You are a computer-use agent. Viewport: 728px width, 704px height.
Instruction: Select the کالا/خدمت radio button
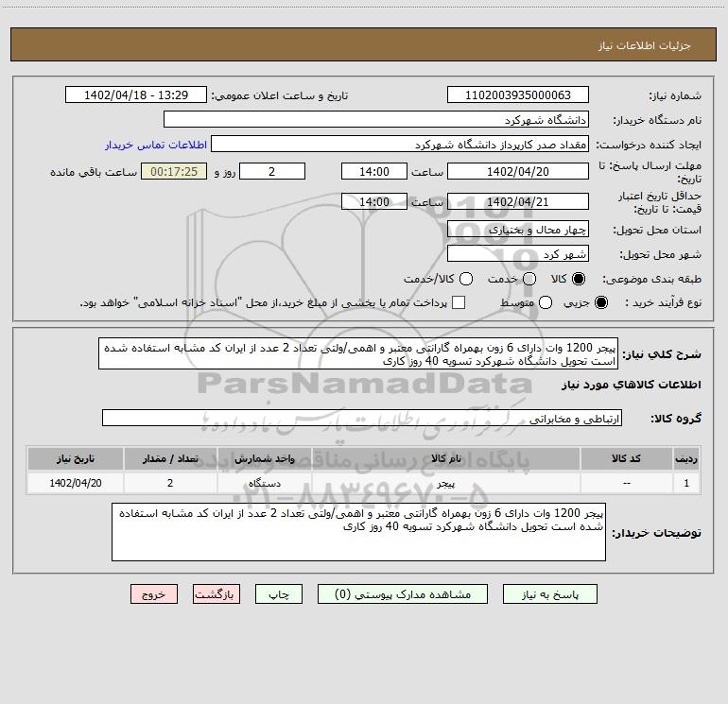pyautogui.click(x=466, y=279)
